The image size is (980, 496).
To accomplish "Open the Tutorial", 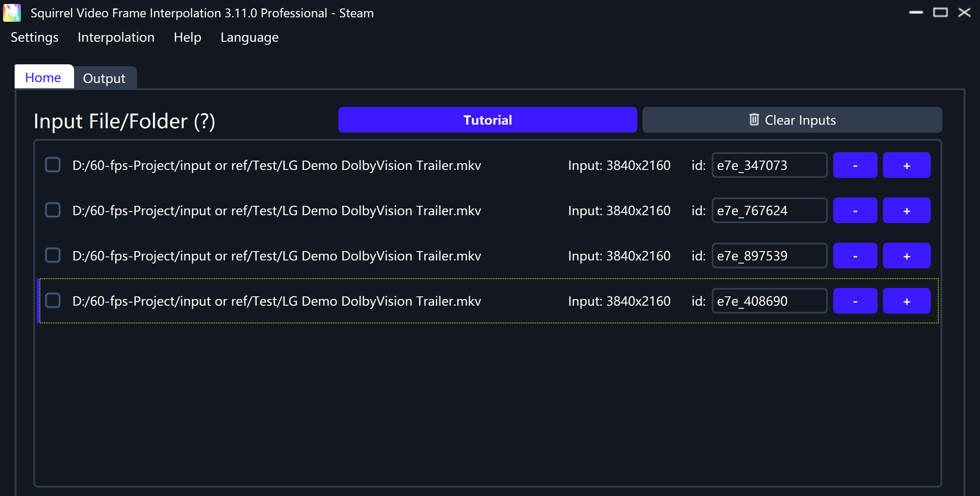I will pos(487,120).
